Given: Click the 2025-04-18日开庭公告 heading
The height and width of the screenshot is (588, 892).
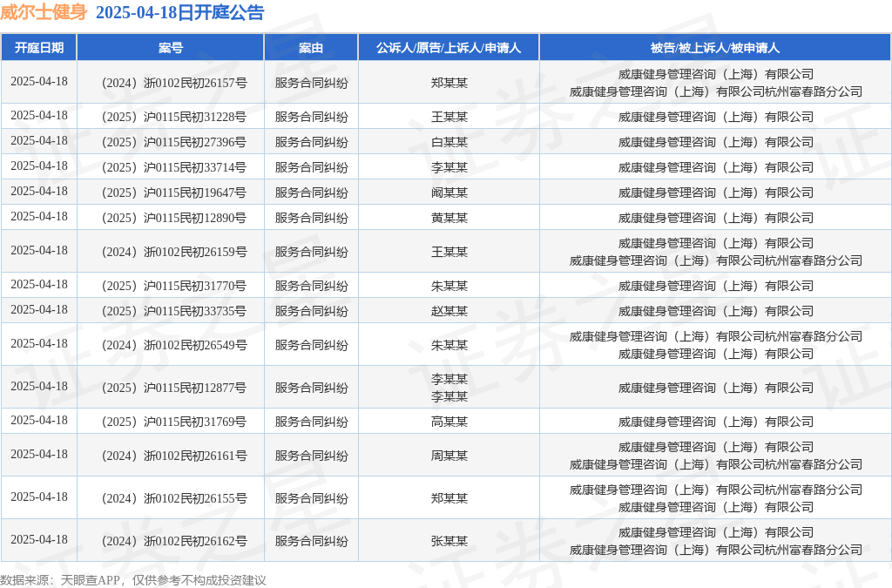Looking at the screenshot, I should 179,12.
